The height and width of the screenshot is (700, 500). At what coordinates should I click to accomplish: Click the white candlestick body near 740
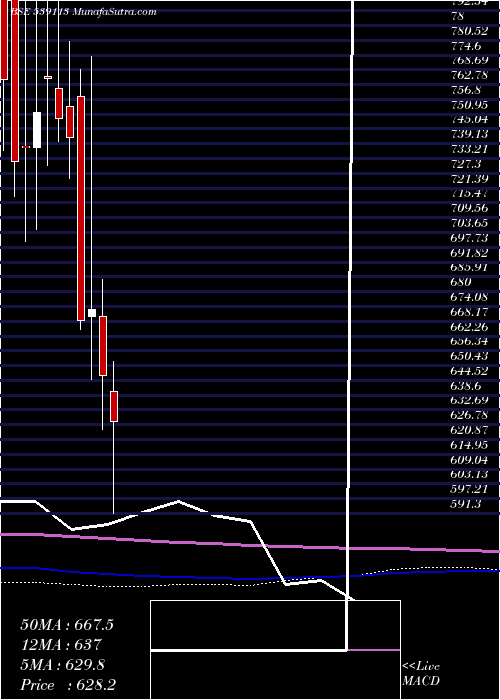tap(37, 129)
